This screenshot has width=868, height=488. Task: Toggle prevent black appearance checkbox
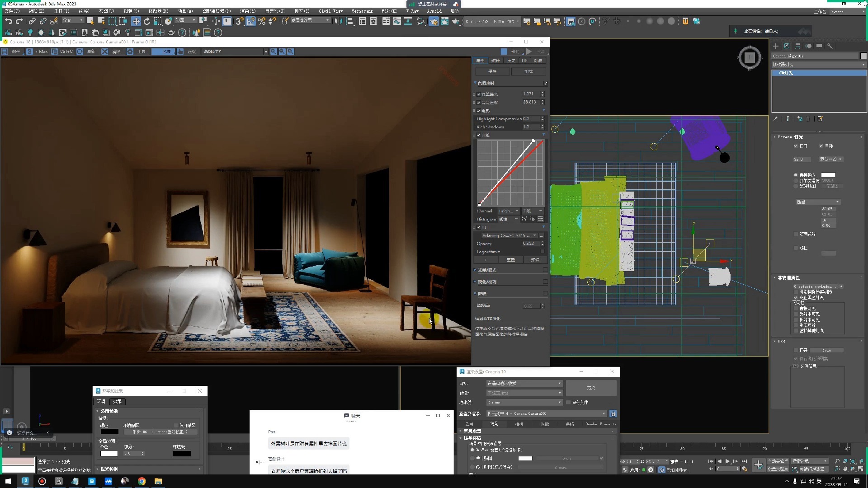pyautogui.click(x=796, y=297)
